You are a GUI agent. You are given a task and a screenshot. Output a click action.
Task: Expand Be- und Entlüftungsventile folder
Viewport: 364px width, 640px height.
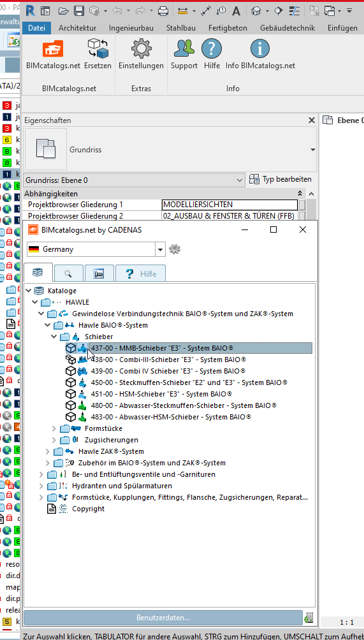[x=41, y=474]
